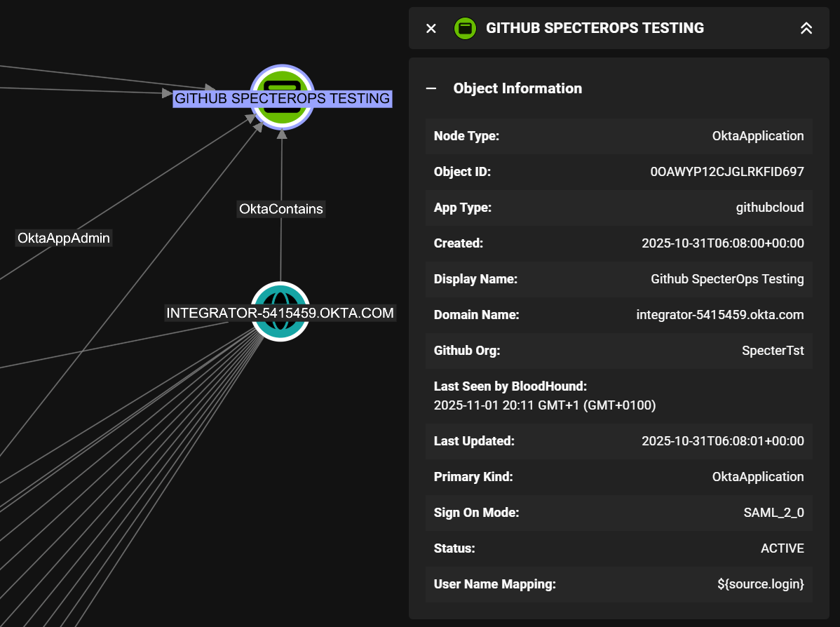The height and width of the screenshot is (627, 840).
Task: Click the App Type: field label
Action: [462, 208]
